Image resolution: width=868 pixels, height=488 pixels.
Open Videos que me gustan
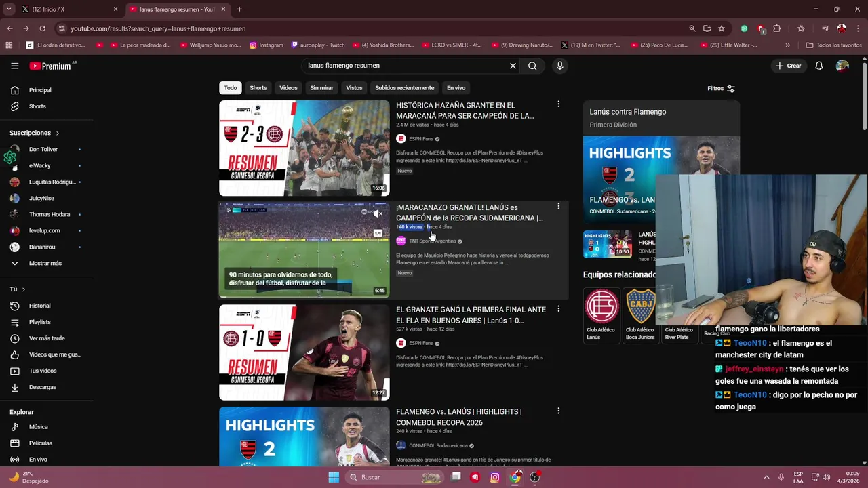[46, 354]
